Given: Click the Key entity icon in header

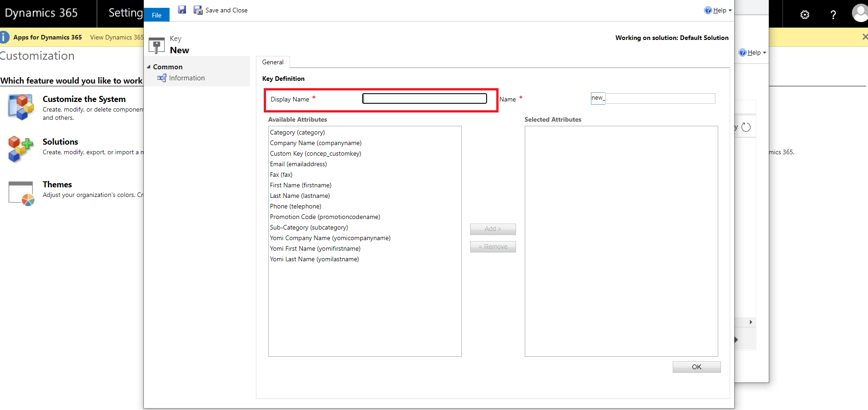Looking at the screenshot, I should point(157,45).
